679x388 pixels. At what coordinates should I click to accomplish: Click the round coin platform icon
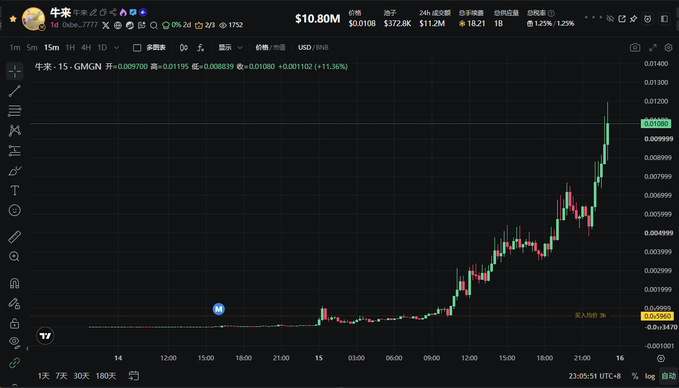pyautogui.click(x=129, y=25)
